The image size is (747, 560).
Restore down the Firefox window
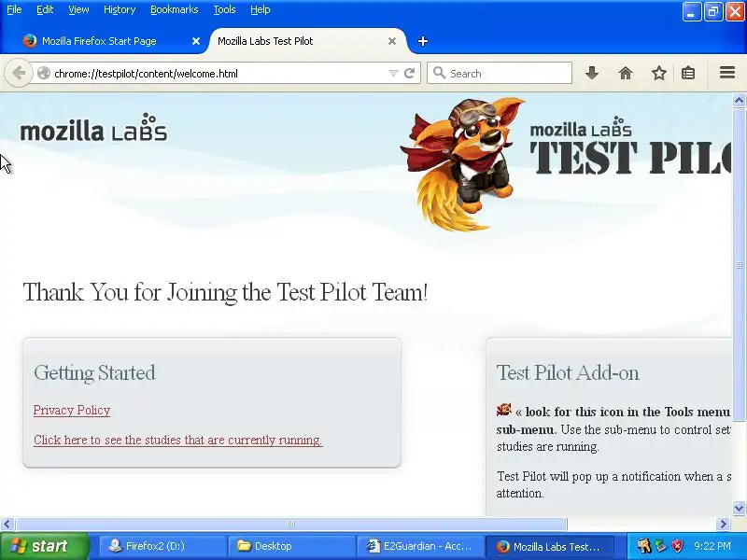[712, 11]
